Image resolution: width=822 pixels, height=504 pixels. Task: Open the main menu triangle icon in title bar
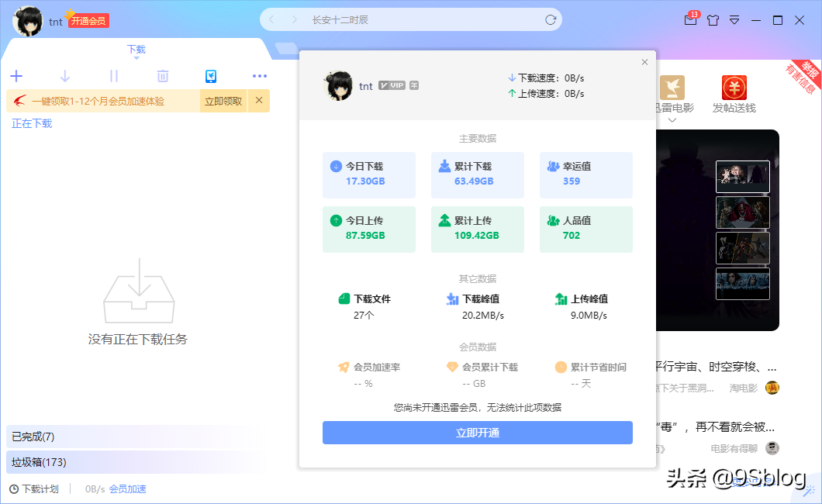pyautogui.click(x=734, y=20)
